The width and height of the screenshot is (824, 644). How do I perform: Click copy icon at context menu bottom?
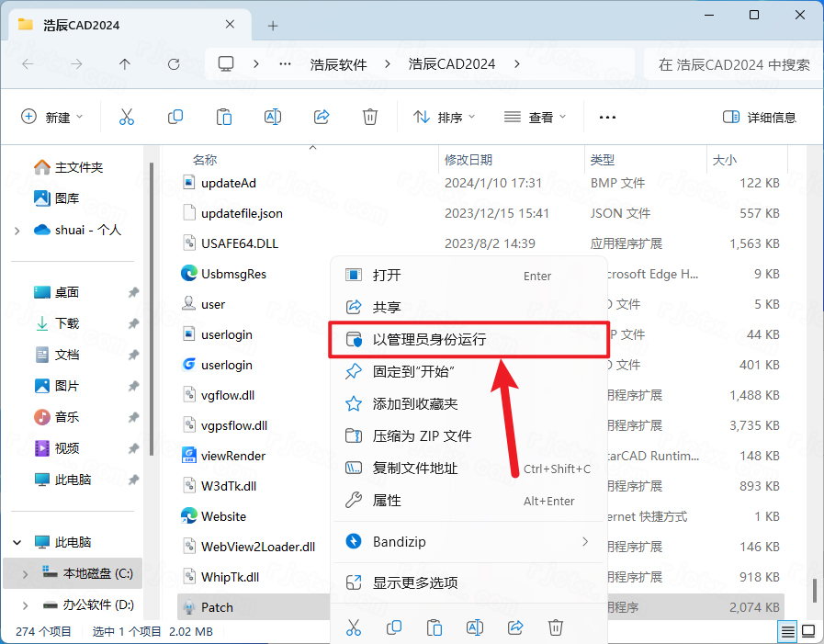tap(394, 627)
